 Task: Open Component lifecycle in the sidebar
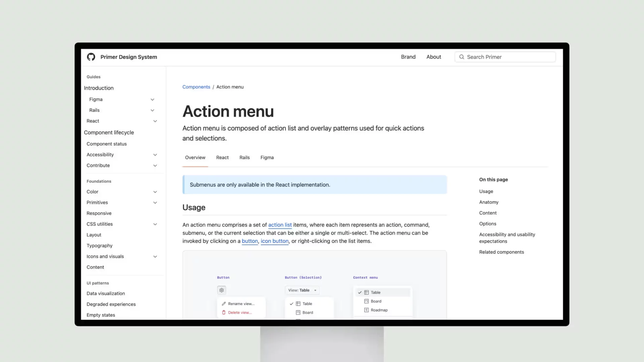pyautogui.click(x=109, y=132)
